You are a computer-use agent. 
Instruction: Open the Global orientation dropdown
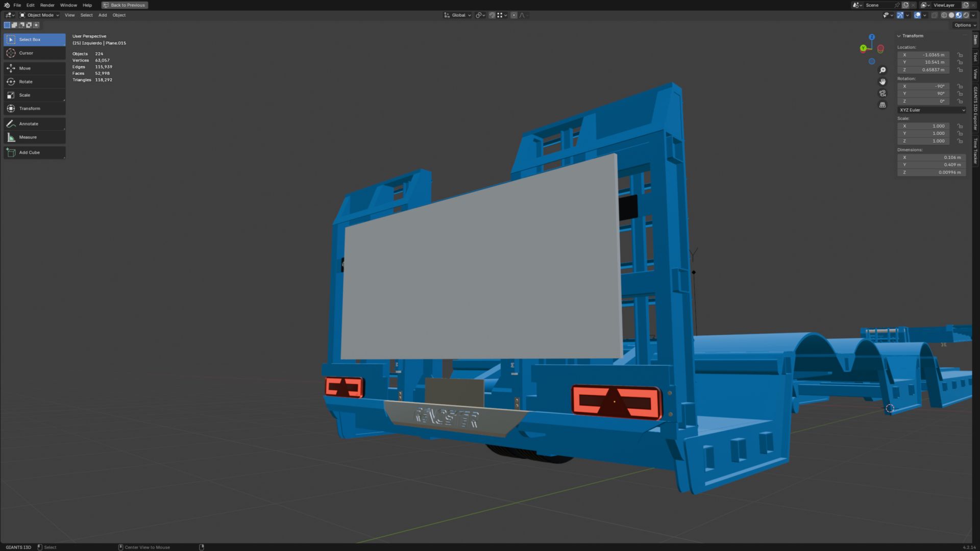tap(458, 15)
